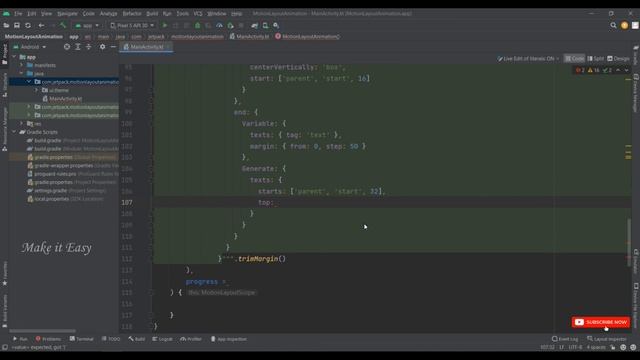Open the SDK Manager toolbar icon

276,25
